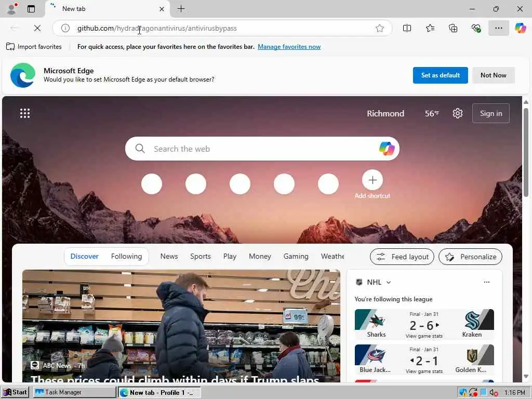Open the Sports tab
Image resolution: width=532 pixels, height=399 pixels.
pyautogui.click(x=200, y=257)
